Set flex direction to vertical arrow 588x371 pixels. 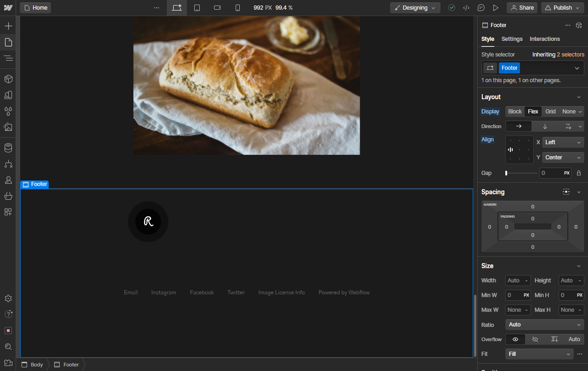545,126
